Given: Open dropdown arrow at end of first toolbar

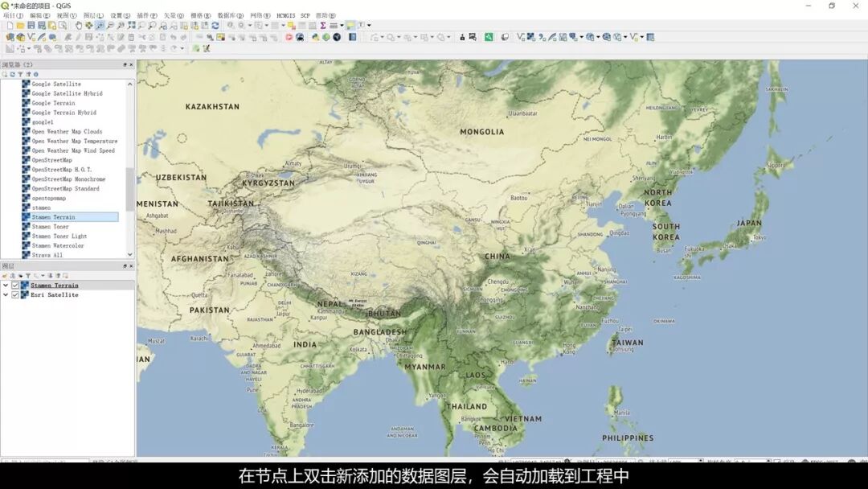Looking at the screenshot, I should point(369,26).
